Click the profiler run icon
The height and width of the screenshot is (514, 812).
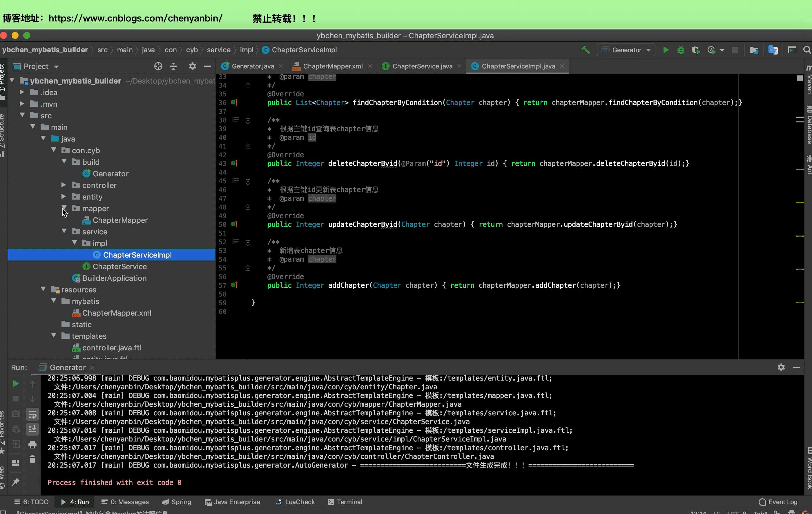click(711, 50)
